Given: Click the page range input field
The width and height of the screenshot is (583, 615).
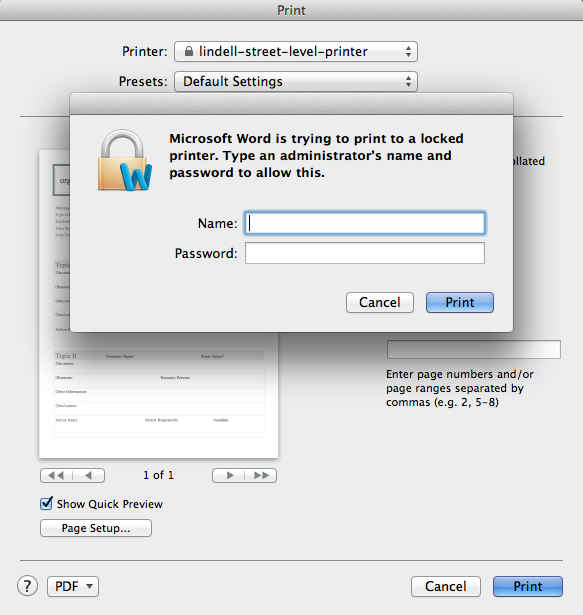Looking at the screenshot, I should [474, 349].
